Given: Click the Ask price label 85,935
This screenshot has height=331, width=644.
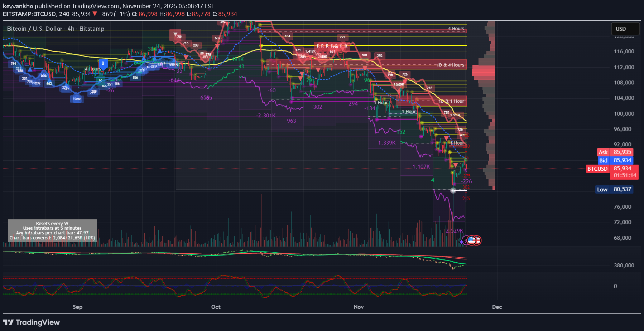Looking at the screenshot, I should point(622,152).
